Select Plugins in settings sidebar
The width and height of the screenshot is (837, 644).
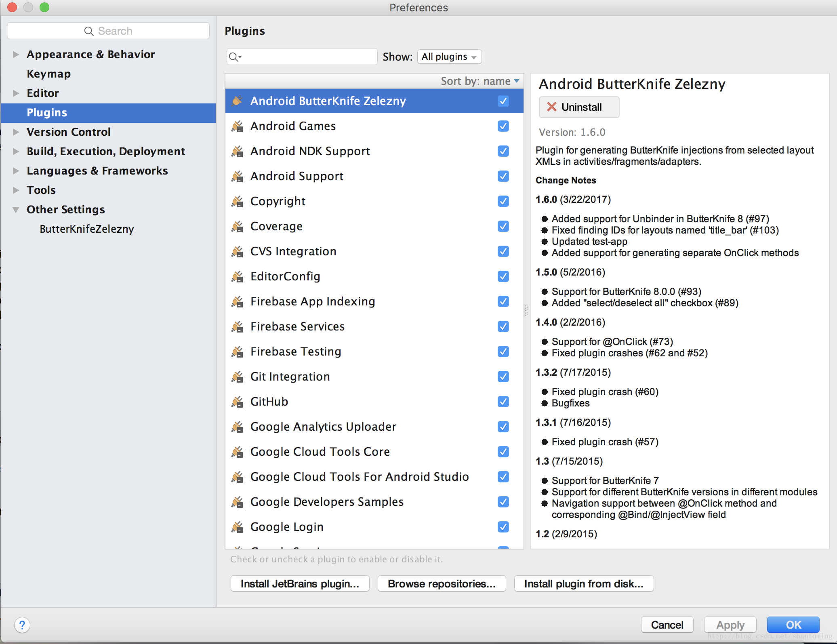point(108,113)
